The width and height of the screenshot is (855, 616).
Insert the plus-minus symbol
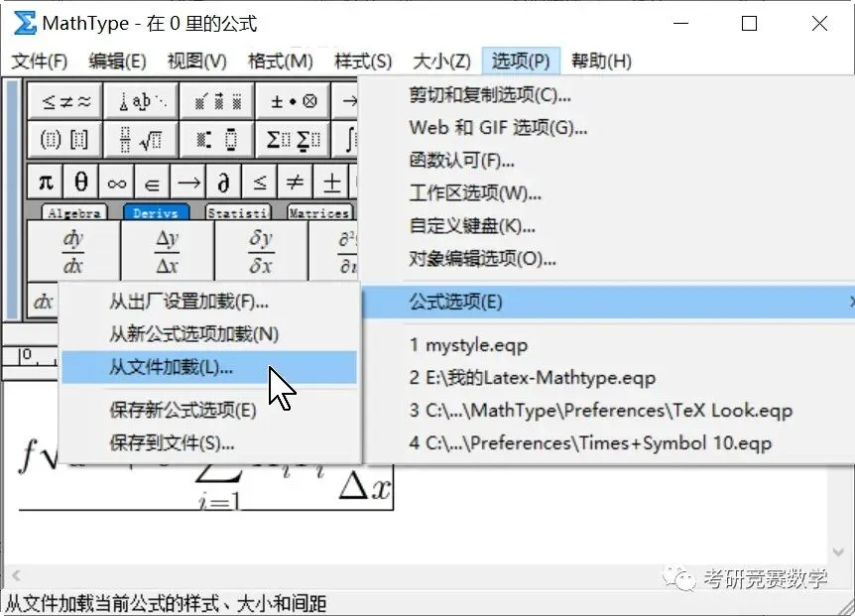coord(330,182)
